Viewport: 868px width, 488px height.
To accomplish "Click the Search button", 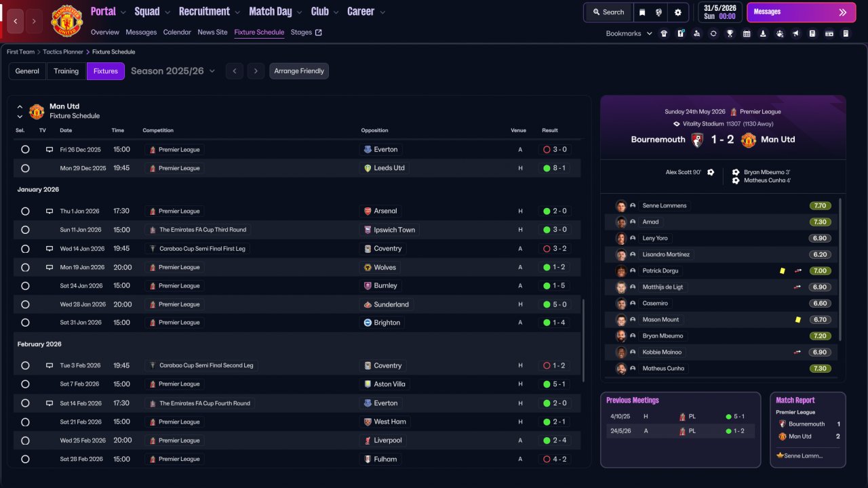I will (x=608, y=12).
